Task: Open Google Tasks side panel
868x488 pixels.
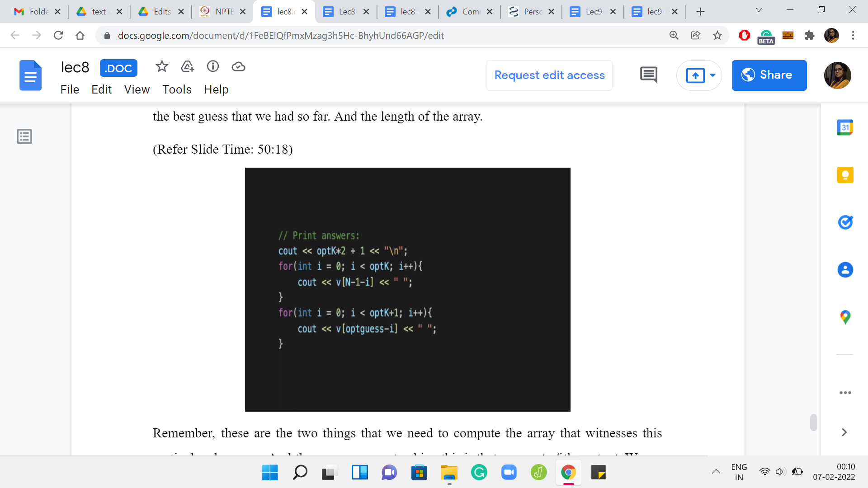Action: point(845,222)
